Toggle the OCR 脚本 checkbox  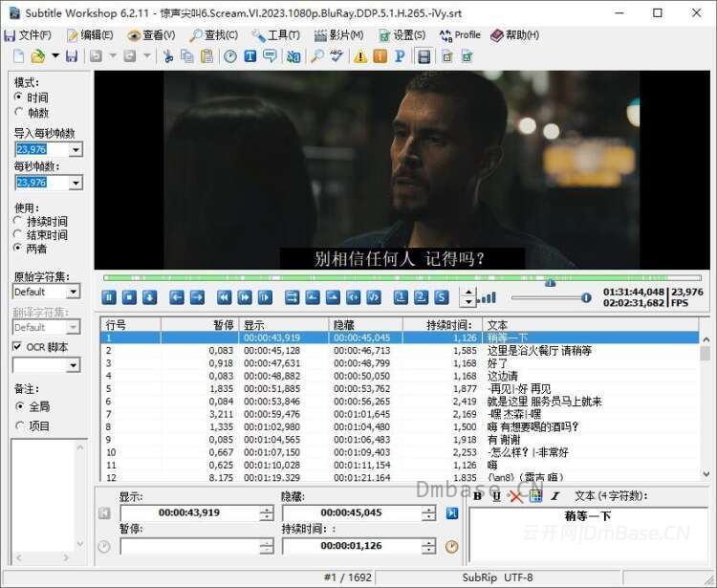(x=17, y=346)
